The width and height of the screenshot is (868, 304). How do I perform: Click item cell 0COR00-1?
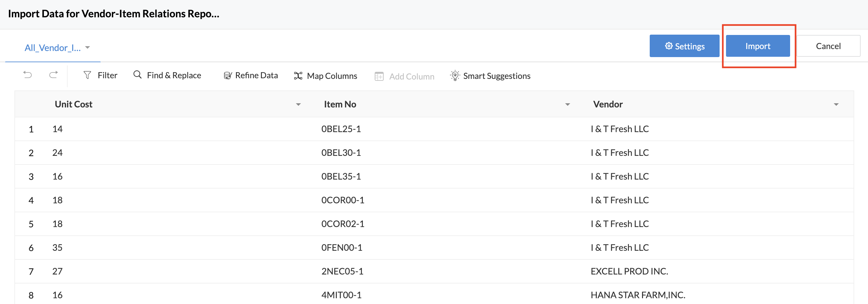[343, 200]
